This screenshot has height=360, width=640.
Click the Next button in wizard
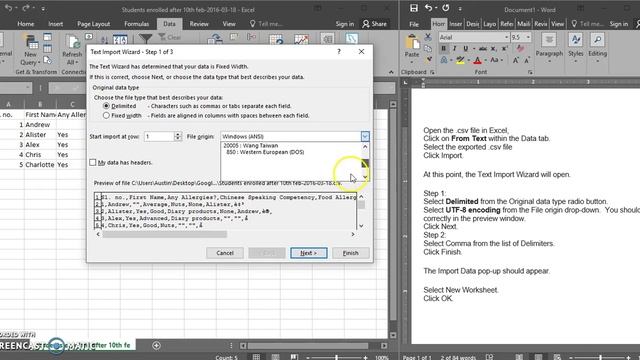tap(309, 253)
